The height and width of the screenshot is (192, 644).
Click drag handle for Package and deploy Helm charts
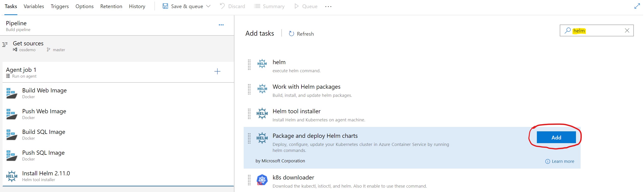(249, 138)
